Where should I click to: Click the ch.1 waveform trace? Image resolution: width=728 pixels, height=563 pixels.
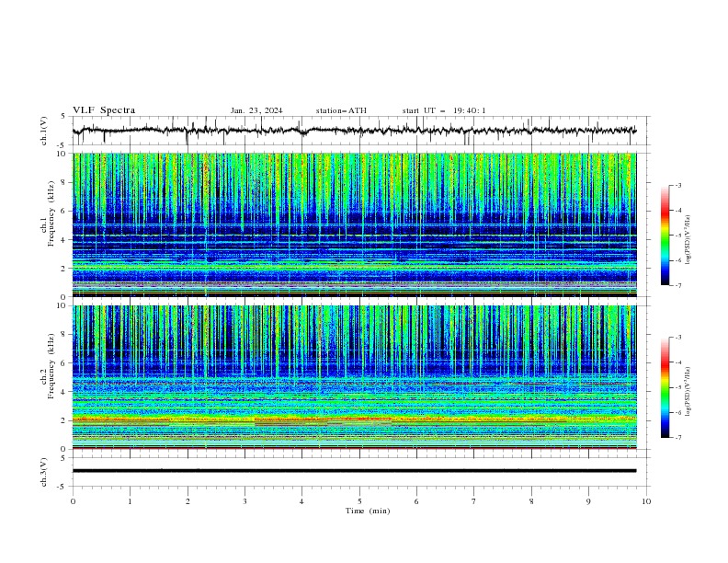(354, 131)
